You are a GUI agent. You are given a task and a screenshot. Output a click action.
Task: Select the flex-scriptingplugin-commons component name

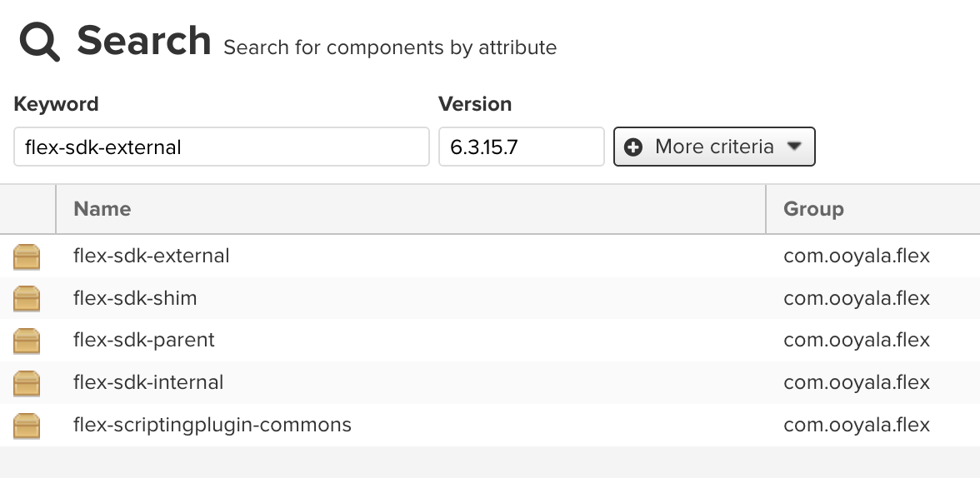(212, 426)
